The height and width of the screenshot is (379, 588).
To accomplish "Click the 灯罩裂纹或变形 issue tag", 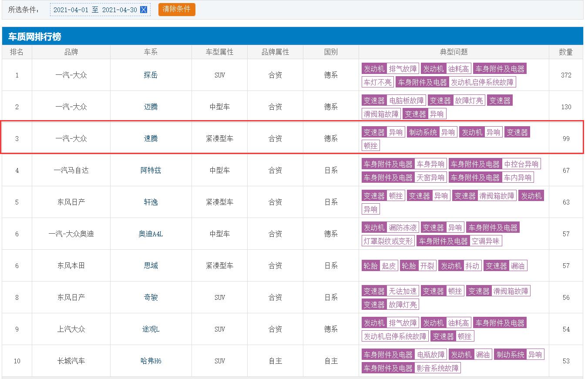I will (388, 241).
